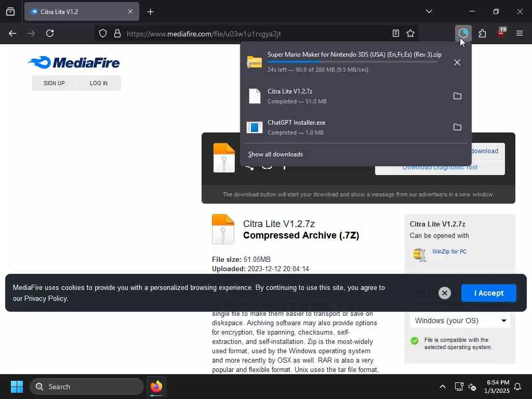Click the Download Diagnostic Tool link

click(x=440, y=167)
